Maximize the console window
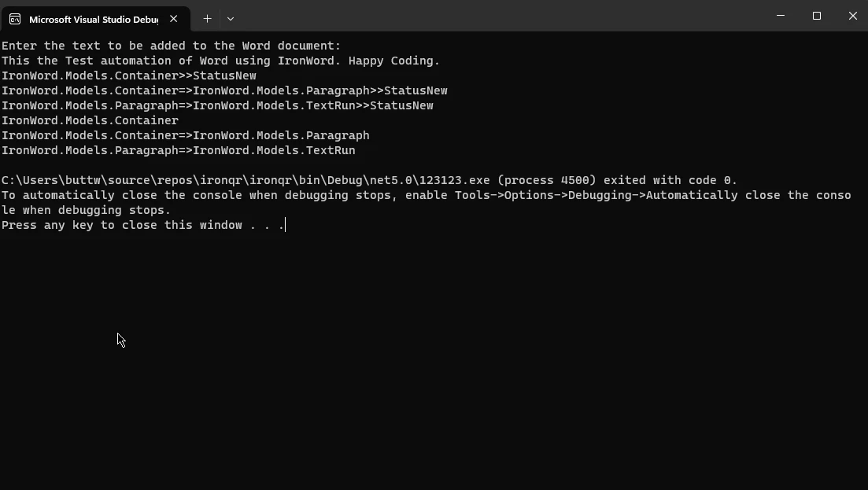 point(817,16)
